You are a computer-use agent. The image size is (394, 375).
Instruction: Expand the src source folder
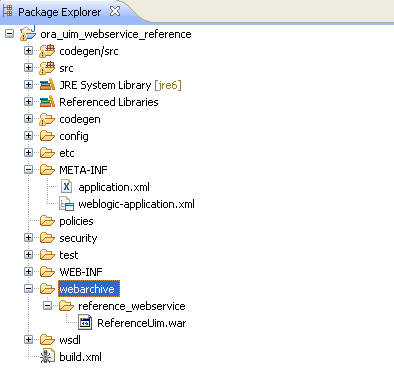[x=29, y=68]
